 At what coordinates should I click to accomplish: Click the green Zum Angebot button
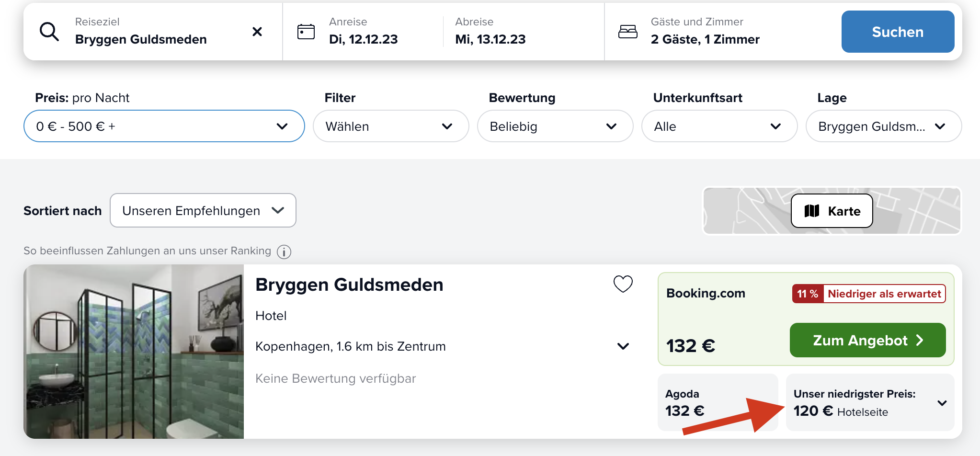[x=867, y=340]
